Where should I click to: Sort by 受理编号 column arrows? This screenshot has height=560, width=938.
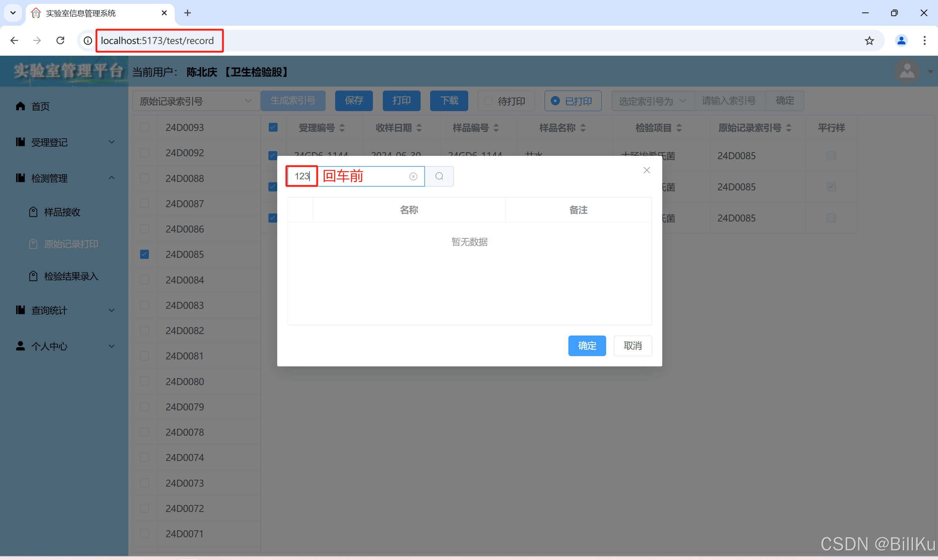coord(342,128)
